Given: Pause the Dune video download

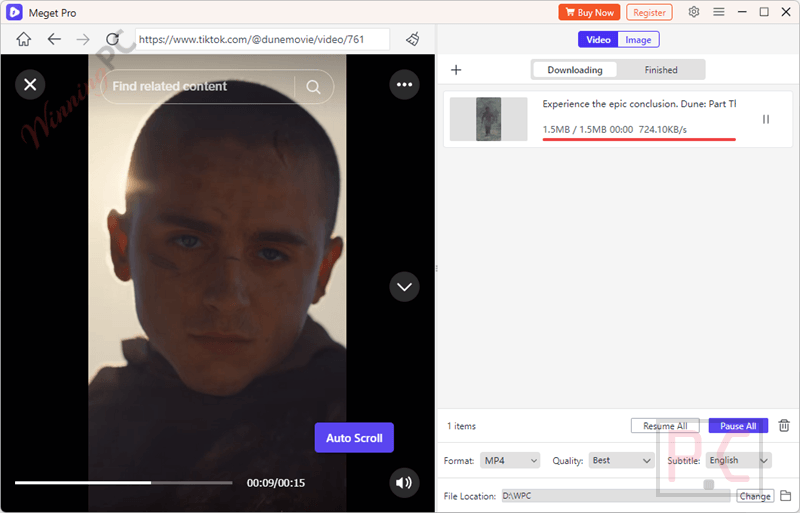Looking at the screenshot, I should (x=766, y=119).
